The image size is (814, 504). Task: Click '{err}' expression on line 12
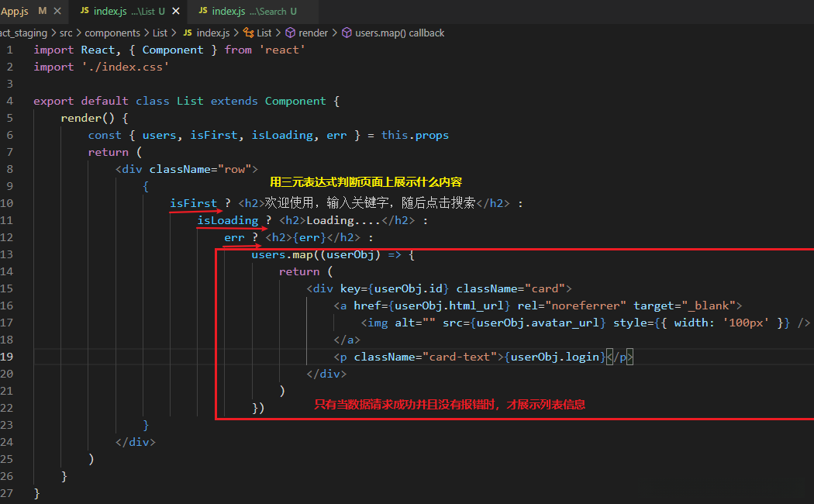(x=310, y=237)
